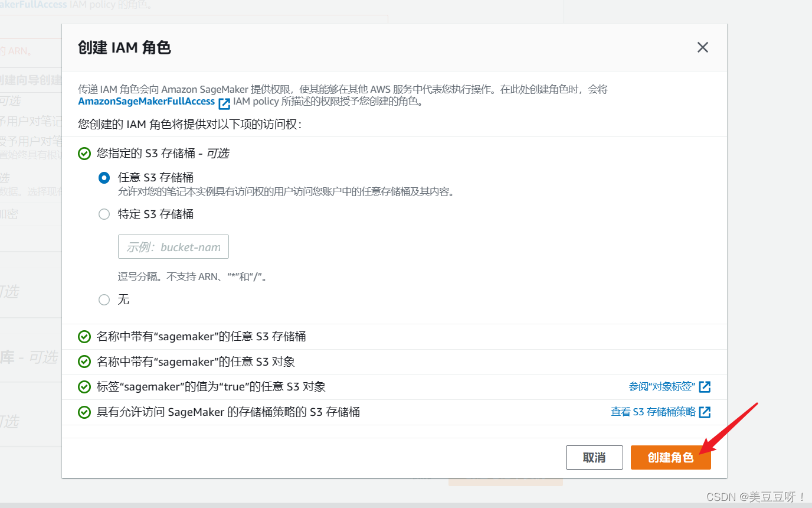The height and width of the screenshot is (508, 812).
Task: Click text 您创建的 IAM 角色将提供对以下项的访问权
Action: pos(189,124)
